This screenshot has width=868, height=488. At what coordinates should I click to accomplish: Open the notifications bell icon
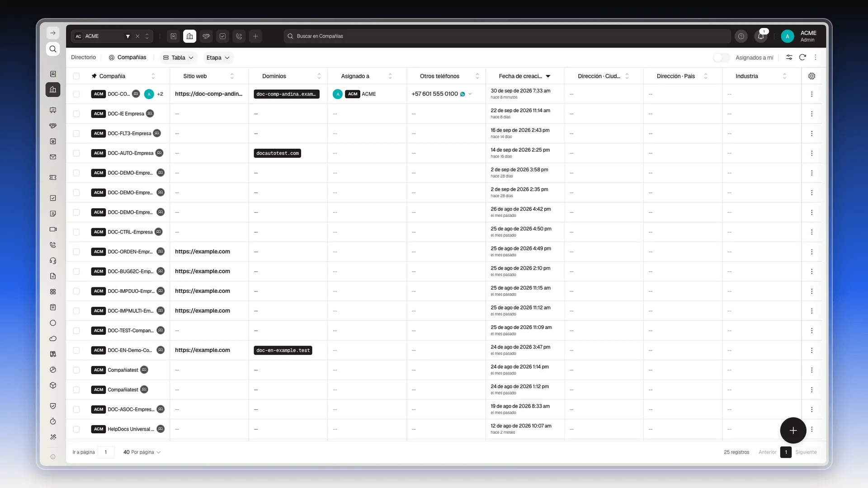(761, 36)
